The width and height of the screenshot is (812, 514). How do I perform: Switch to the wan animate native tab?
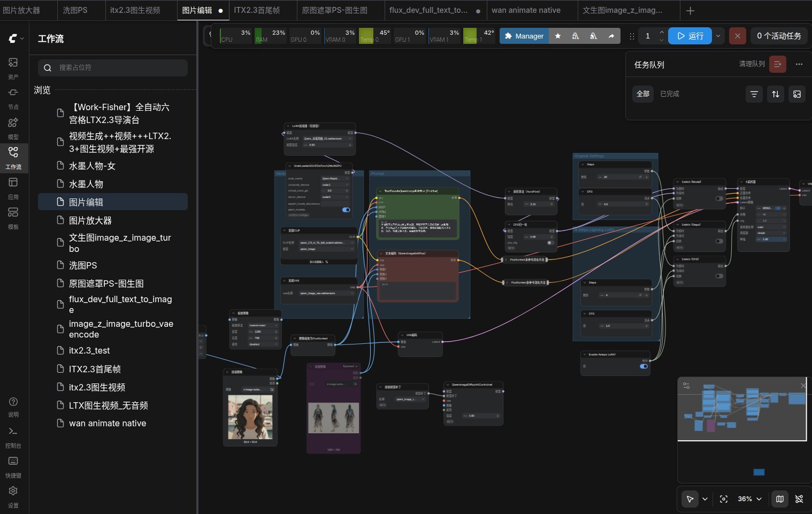pos(526,10)
